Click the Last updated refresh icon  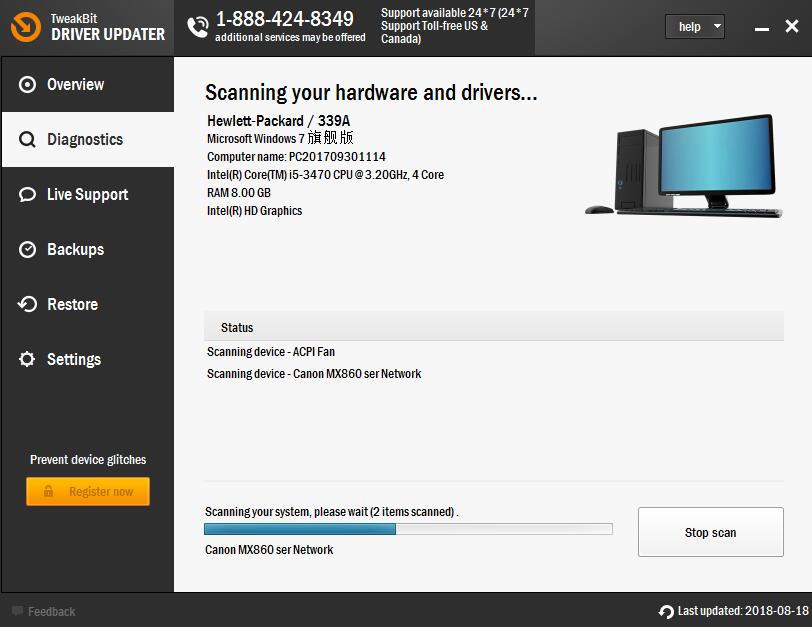click(x=666, y=611)
